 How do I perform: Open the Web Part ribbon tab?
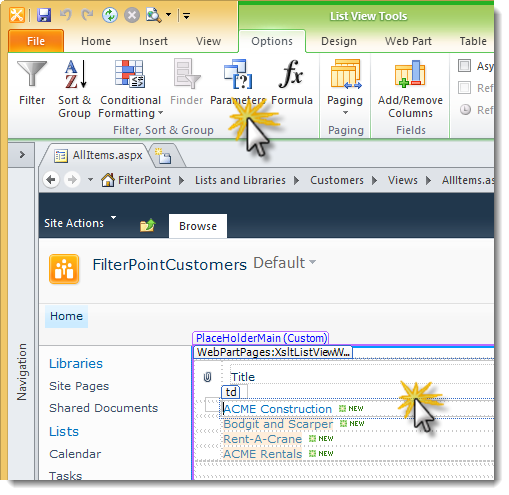[x=408, y=41]
